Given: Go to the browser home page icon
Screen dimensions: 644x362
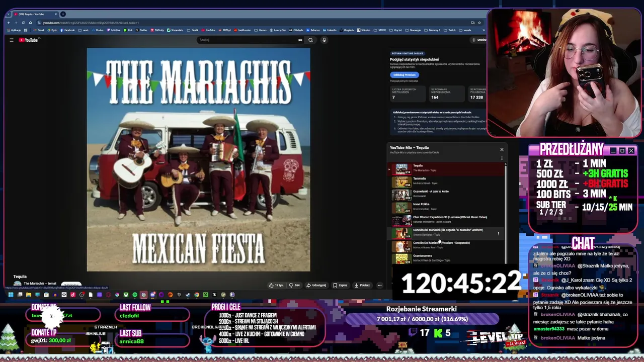Looking at the screenshot, I should point(30,23).
